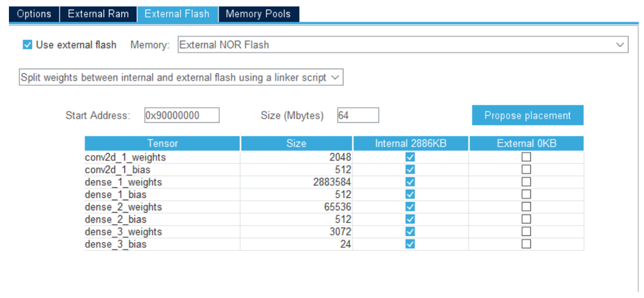Click the External Flash tab
The height and width of the screenshot is (298, 644).
pyautogui.click(x=177, y=14)
